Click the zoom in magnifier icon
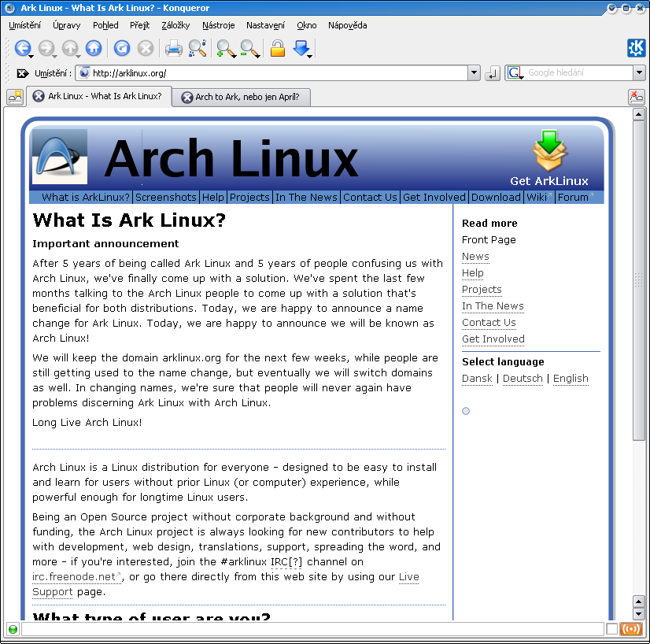Image resolution: width=650 pixels, height=644 pixels. point(226,49)
